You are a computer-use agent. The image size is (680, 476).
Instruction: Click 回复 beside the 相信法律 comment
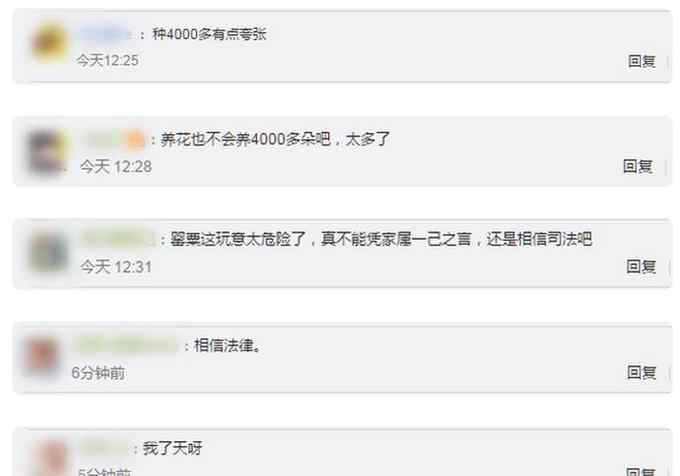click(641, 372)
